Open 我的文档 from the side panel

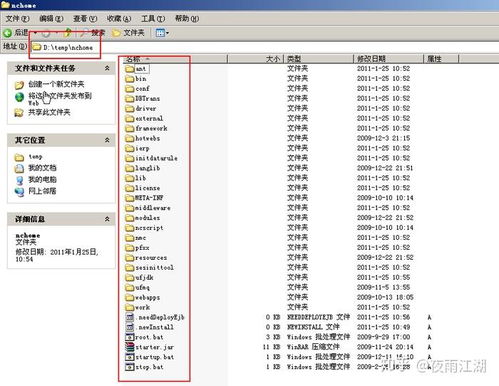point(42,168)
